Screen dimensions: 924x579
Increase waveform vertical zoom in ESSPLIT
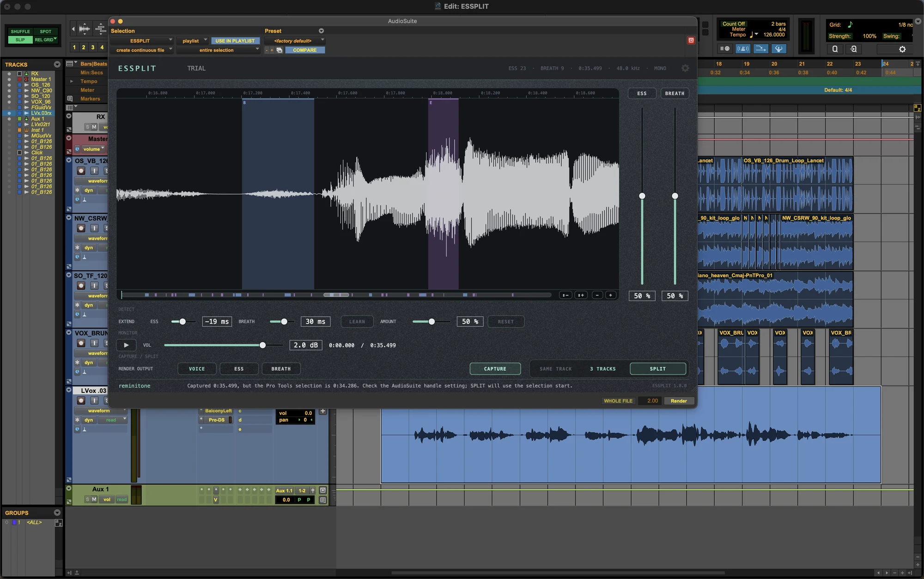[x=581, y=295]
